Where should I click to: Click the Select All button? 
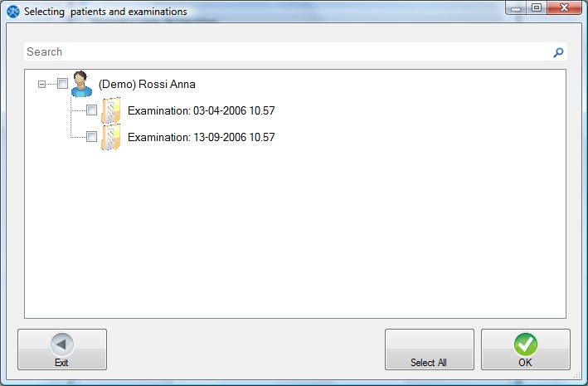(x=430, y=349)
